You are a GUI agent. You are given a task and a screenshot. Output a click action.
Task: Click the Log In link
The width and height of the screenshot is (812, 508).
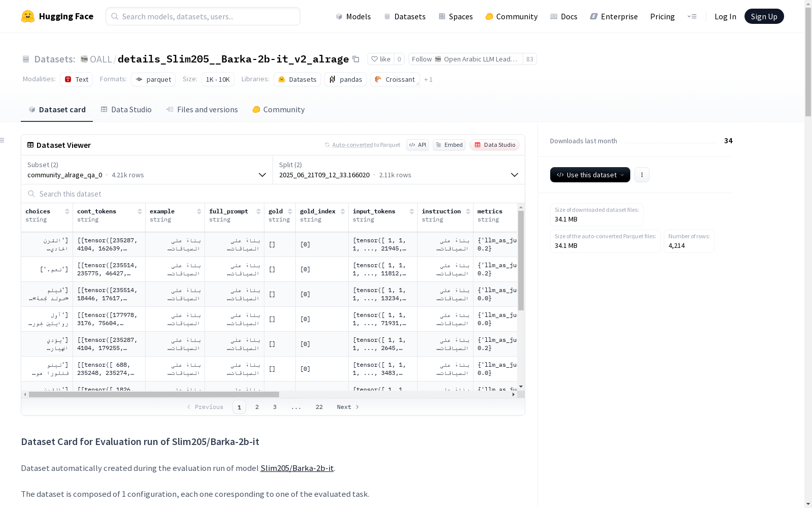(x=725, y=16)
